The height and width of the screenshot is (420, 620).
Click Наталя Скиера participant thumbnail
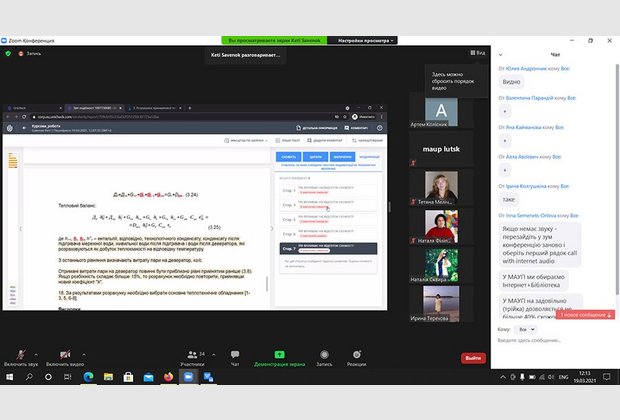[441, 265]
